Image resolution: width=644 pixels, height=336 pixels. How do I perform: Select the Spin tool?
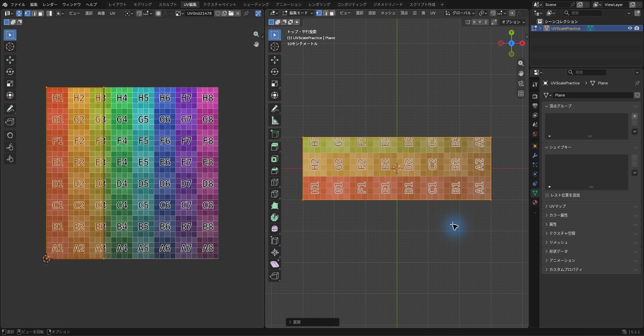click(x=275, y=217)
